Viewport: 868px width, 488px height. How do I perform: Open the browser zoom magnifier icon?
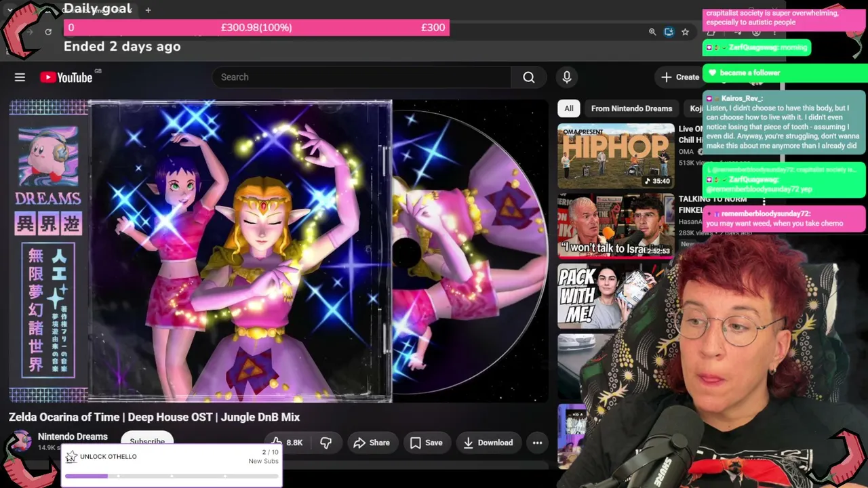[652, 32]
